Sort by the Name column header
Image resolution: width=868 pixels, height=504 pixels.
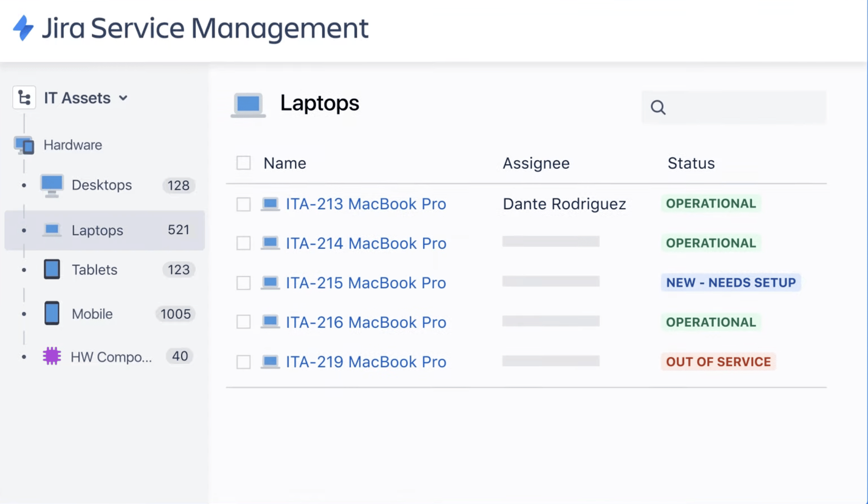(285, 163)
